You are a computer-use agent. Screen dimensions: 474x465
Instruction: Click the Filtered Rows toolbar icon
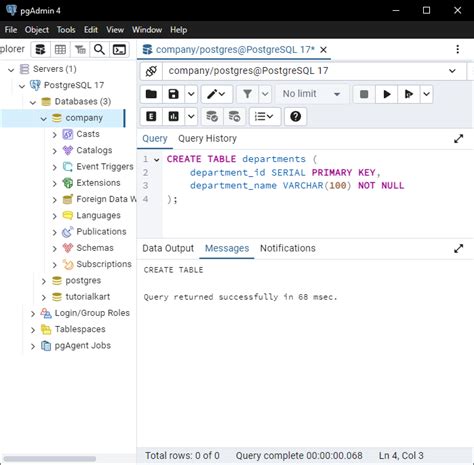tap(80, 50)
